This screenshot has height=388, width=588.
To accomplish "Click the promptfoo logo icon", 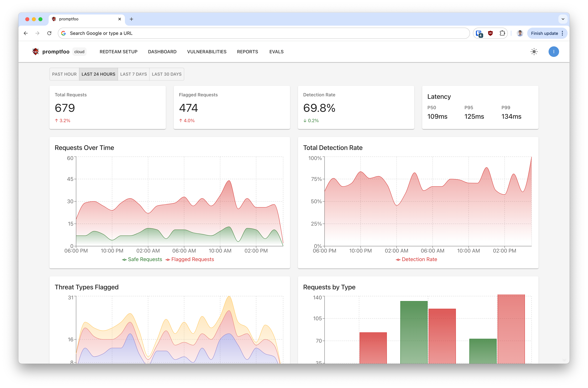I will point(36,51).
